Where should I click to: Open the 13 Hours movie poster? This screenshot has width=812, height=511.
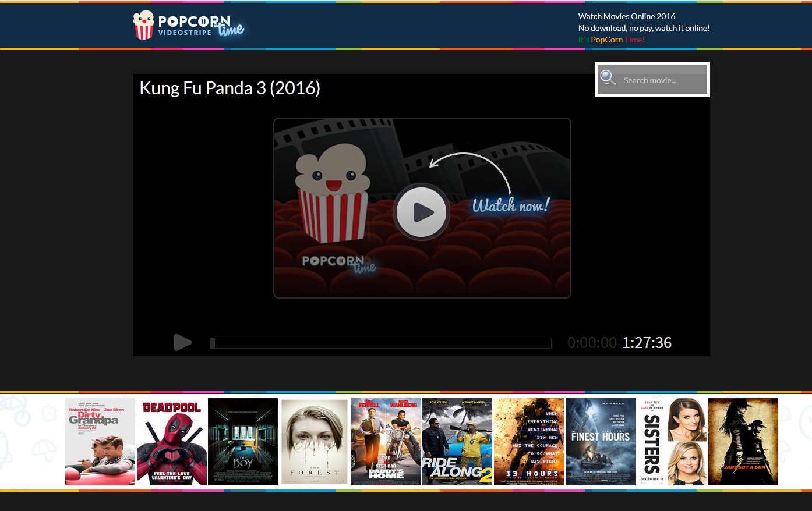click(529, 442)
